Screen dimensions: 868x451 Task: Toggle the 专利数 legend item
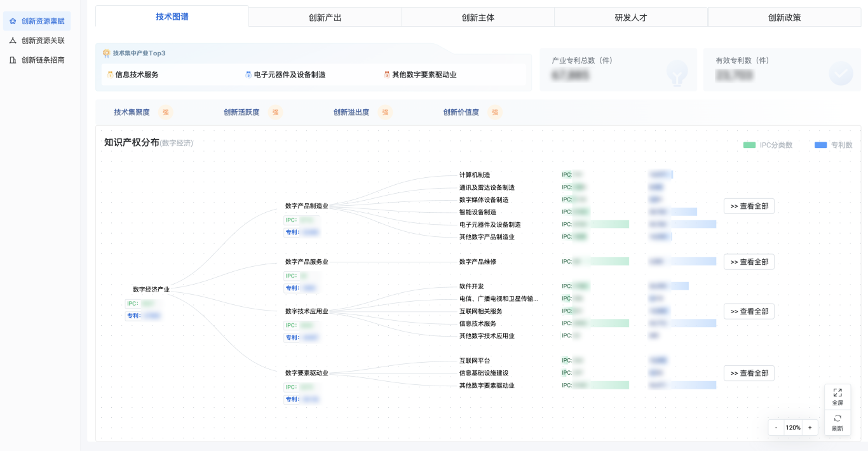[833, 145]
